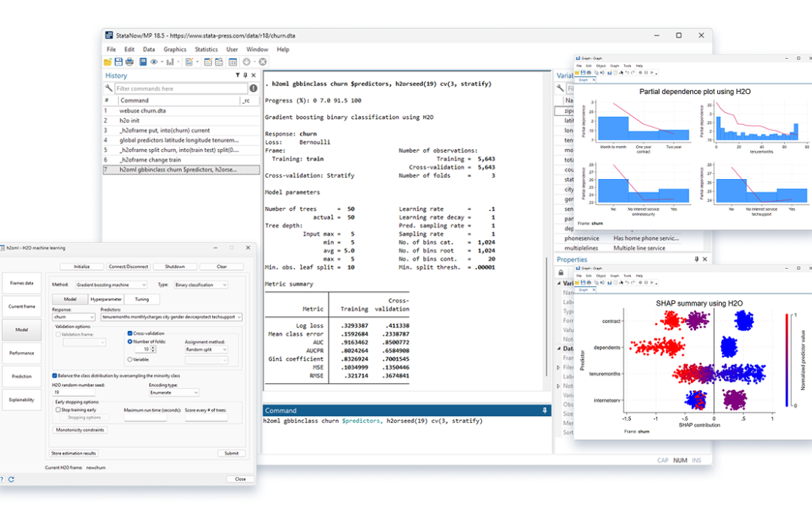
Task: Click the save icon in Partial dependence Graph window
Action: coord(583,73)
